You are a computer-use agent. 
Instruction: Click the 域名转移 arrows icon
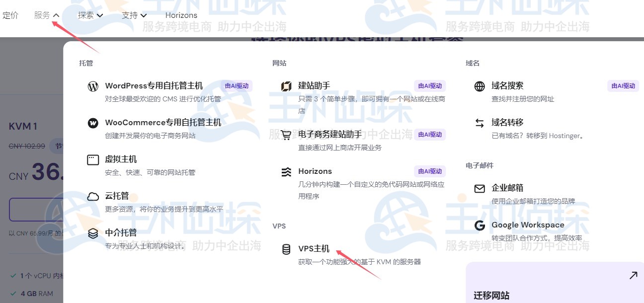point(480,123)
